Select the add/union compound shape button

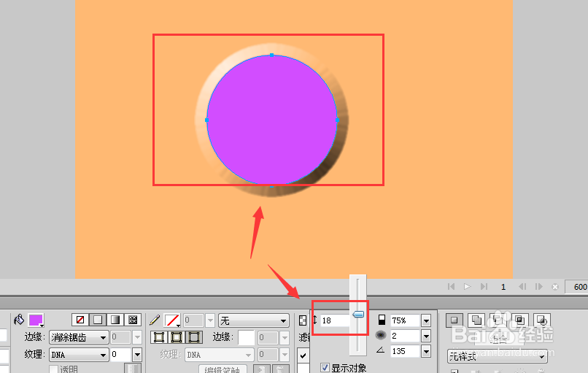click(x=476, y=320)
